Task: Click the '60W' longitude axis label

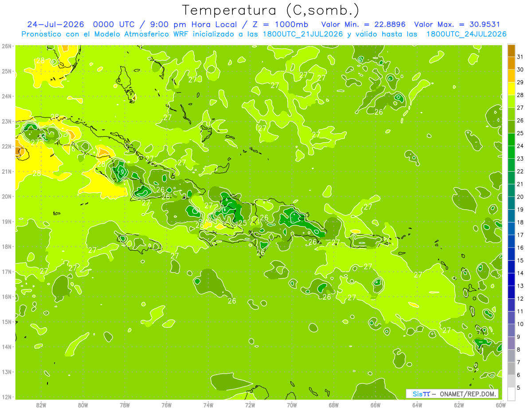Action: [x=501, y=405]
